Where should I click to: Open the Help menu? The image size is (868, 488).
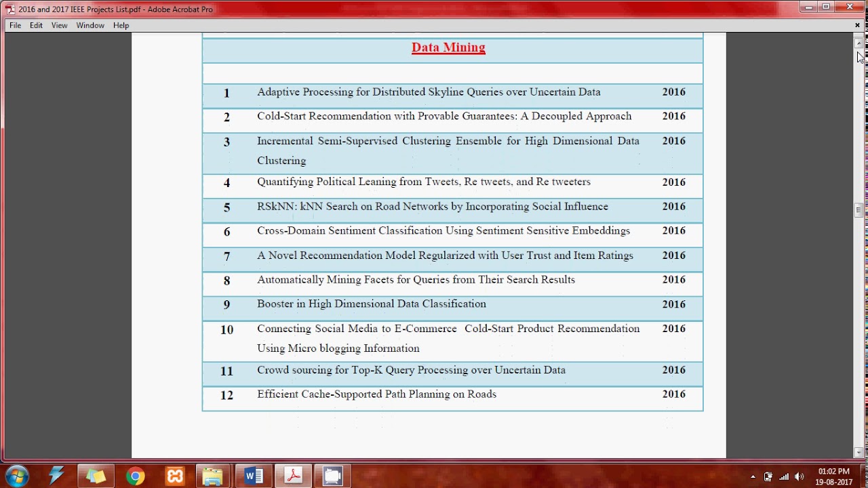(121, 25)
